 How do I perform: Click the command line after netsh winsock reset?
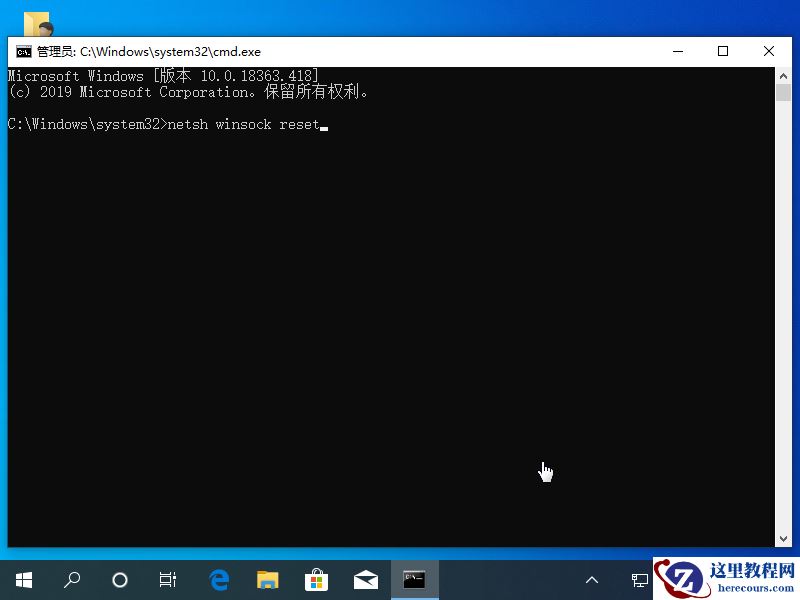tap(325, 124)
